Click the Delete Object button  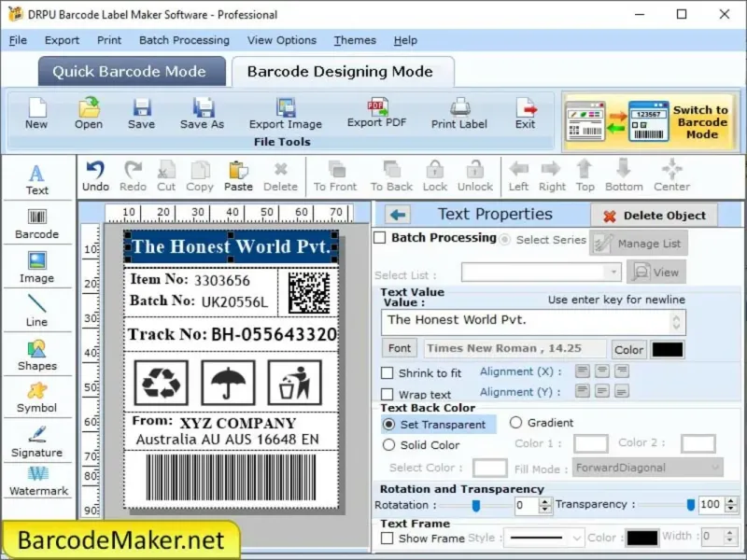(655, 216)
